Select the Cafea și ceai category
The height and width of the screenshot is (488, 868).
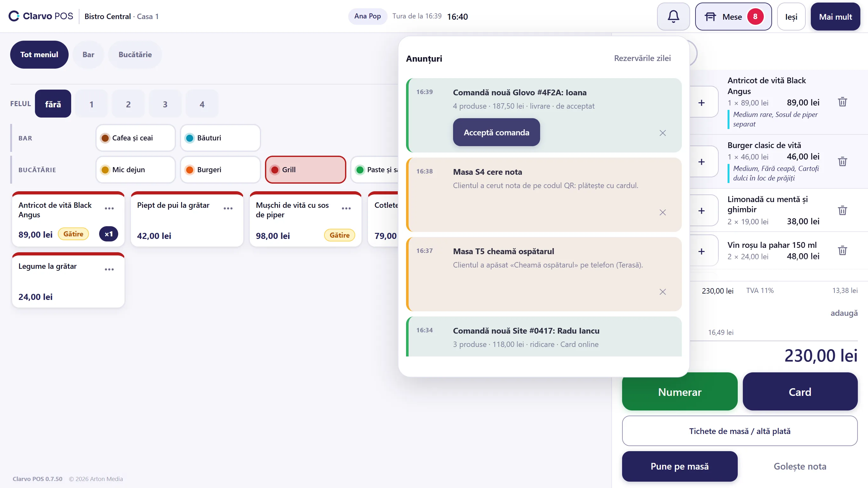pyautogui.click(x=135, y=138)
